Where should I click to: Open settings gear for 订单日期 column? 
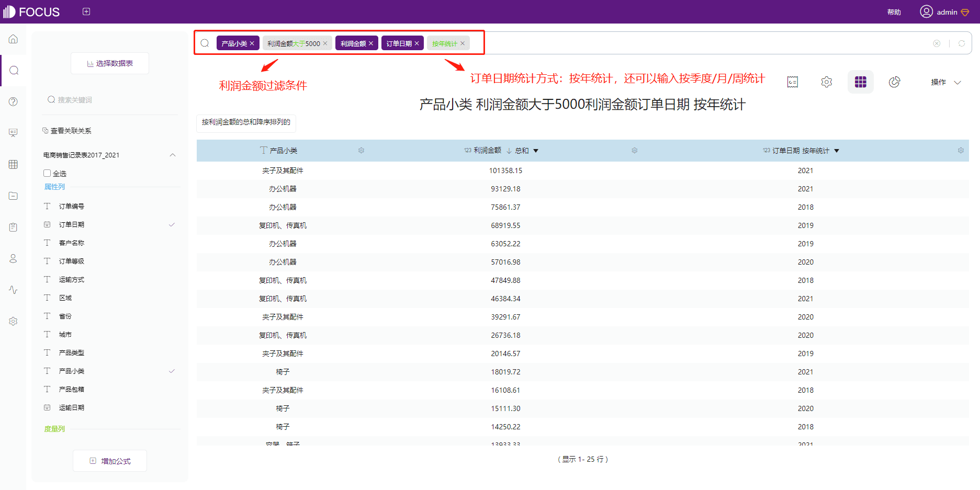click(961, 151)
